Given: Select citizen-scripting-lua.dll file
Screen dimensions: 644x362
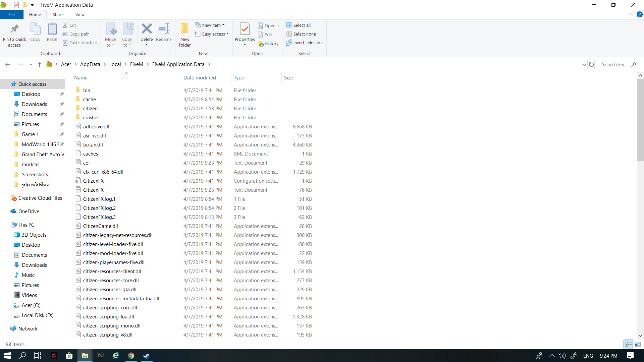Looking at the screenshot, I should tap(194, 317).
